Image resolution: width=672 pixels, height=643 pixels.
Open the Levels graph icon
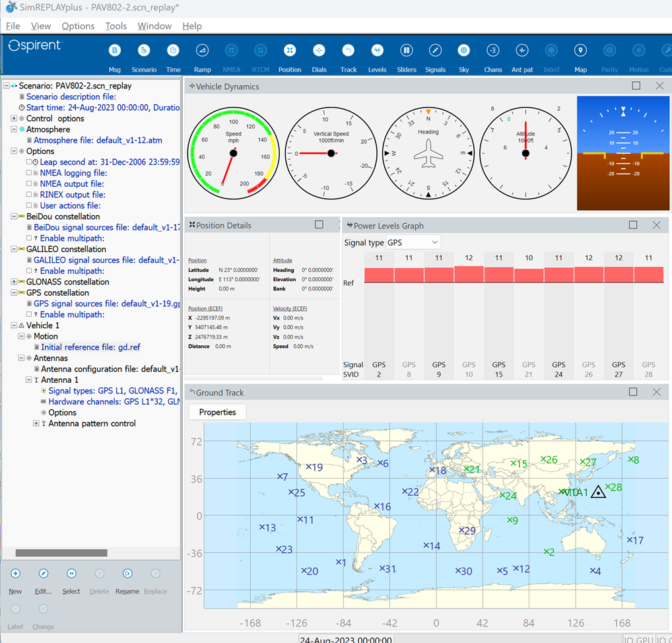pos(377,51)
